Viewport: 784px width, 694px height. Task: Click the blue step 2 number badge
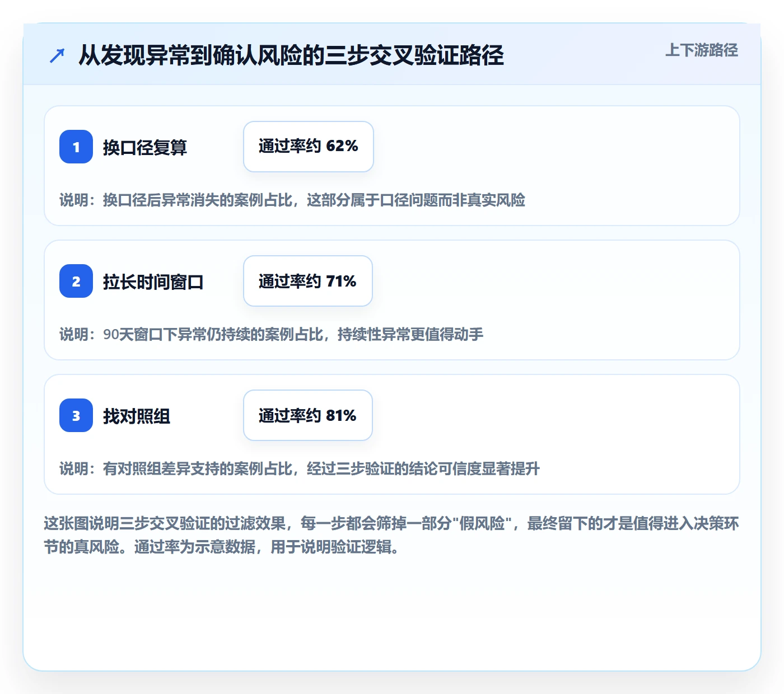[x=76, y=281]
